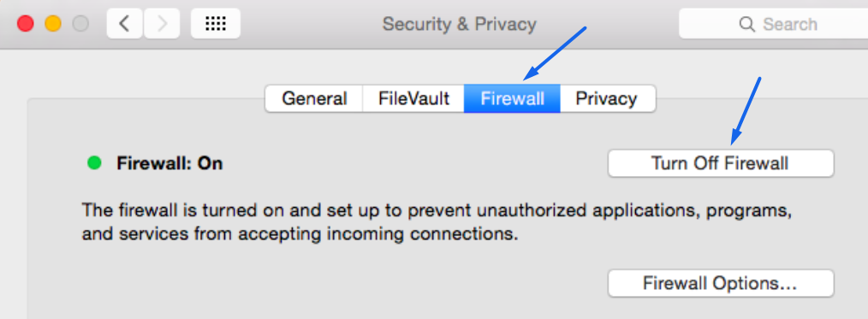
Task: Click the green firewall status indicator dot
Action: tap(95, 163)
